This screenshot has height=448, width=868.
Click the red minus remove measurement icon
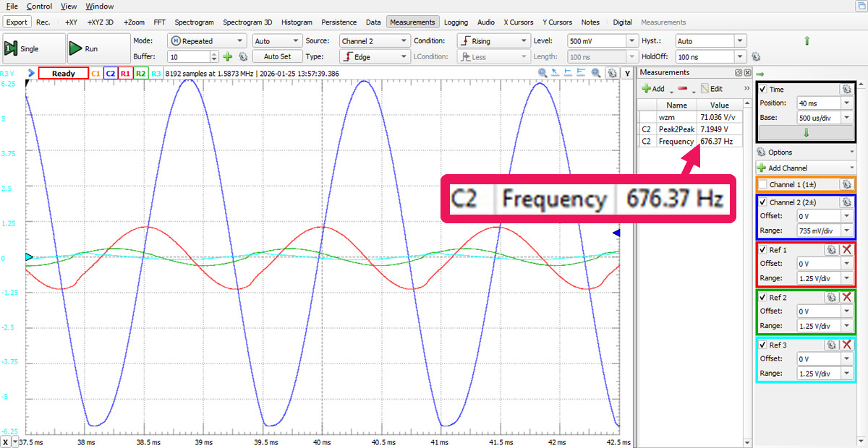pos(682,89)
